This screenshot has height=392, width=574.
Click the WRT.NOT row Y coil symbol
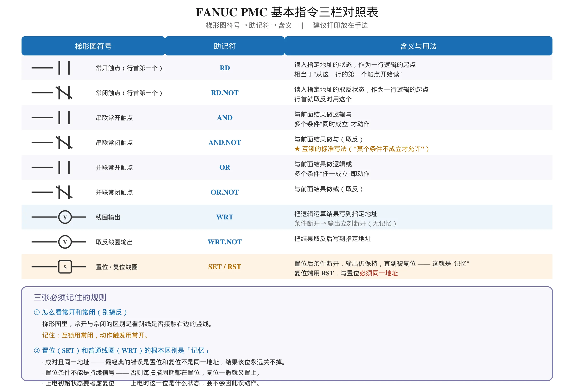click(59, 242)
